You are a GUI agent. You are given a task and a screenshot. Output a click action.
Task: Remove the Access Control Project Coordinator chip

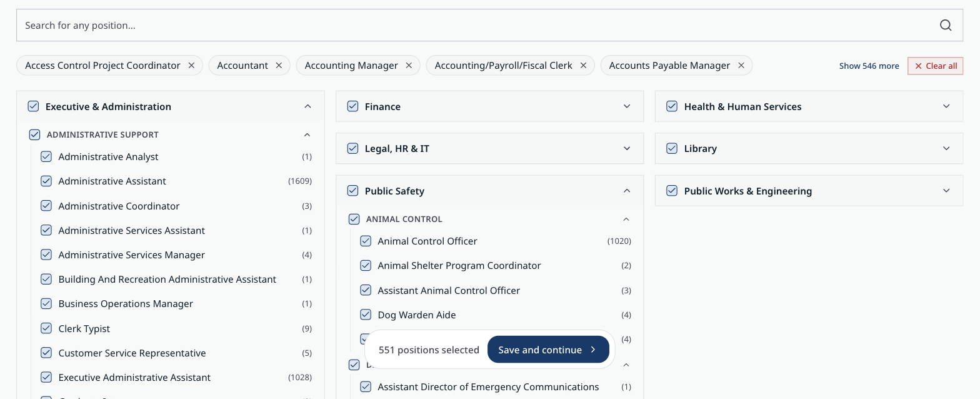click(191, 66)
